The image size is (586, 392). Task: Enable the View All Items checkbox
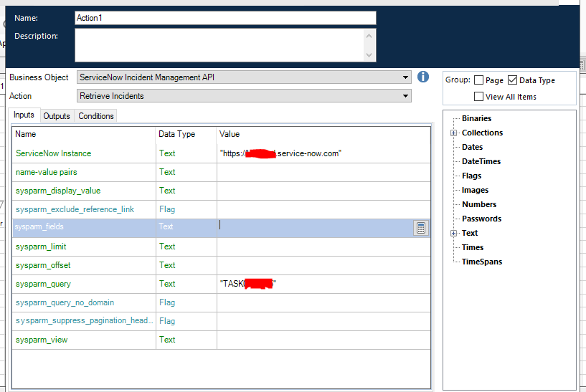click(478, 96)
